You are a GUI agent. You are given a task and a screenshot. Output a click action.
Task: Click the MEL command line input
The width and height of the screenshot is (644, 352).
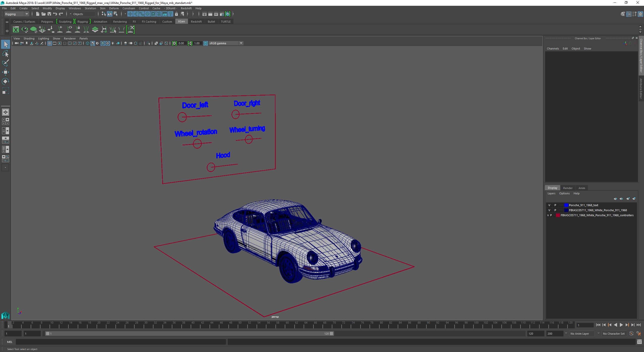[x=121, y=342]
